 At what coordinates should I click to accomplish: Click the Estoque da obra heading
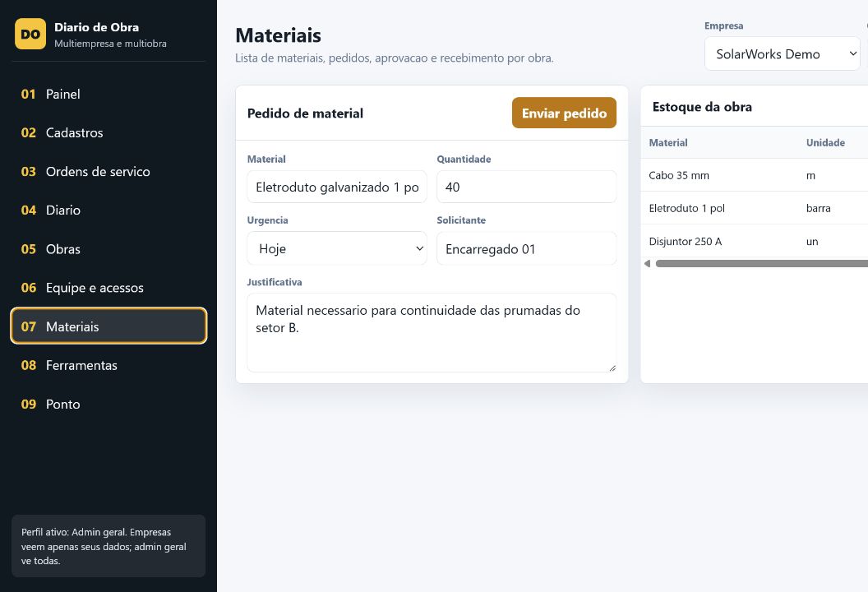click(702, 107)
